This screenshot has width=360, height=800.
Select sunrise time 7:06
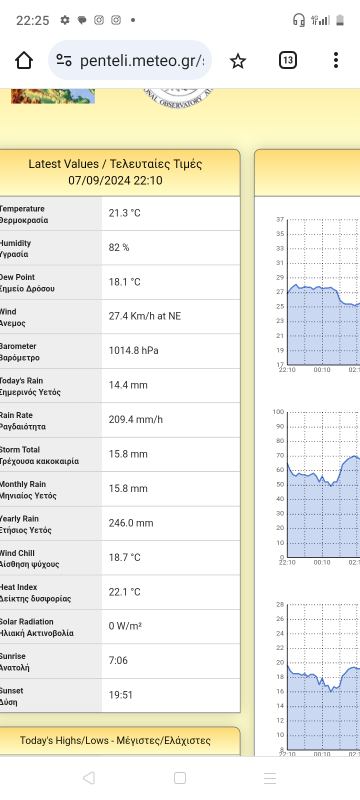click(x=118, y=661)
